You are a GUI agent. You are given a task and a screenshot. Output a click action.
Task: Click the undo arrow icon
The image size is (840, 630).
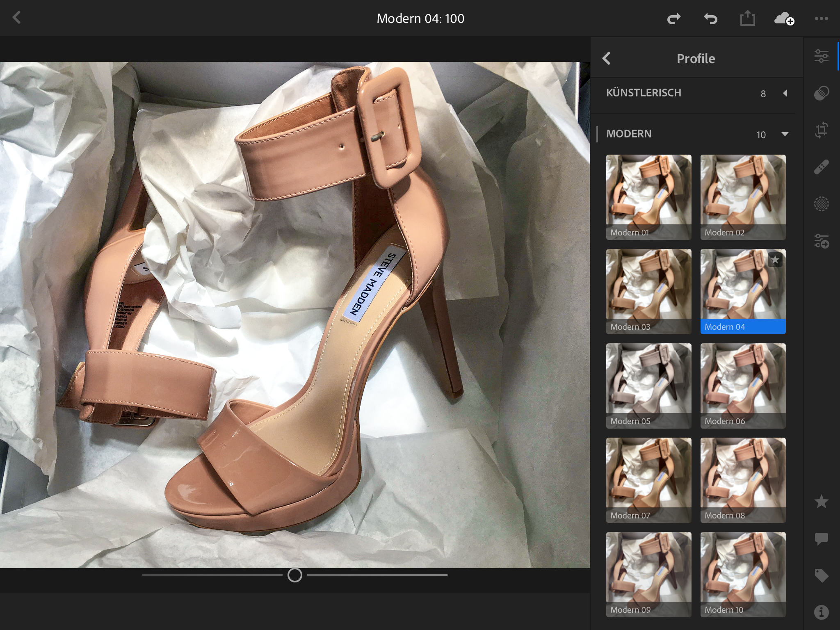pyautogui.click(x=710, y=18)
